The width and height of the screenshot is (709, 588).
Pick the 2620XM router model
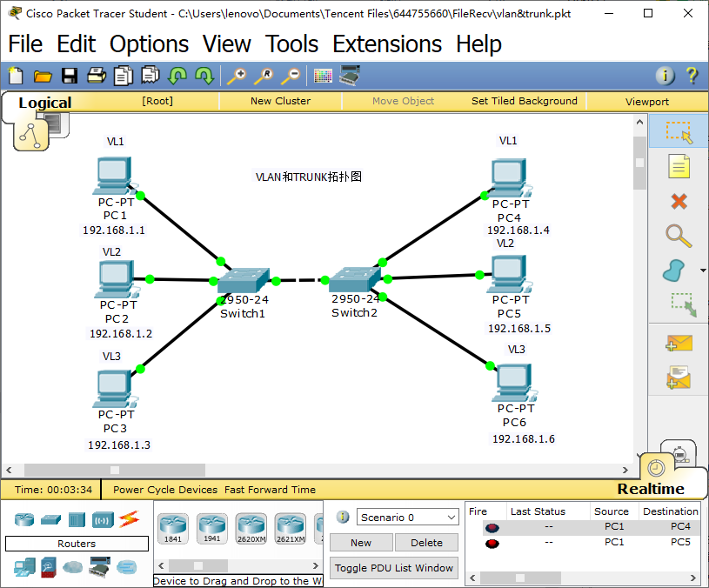(251, 528)
